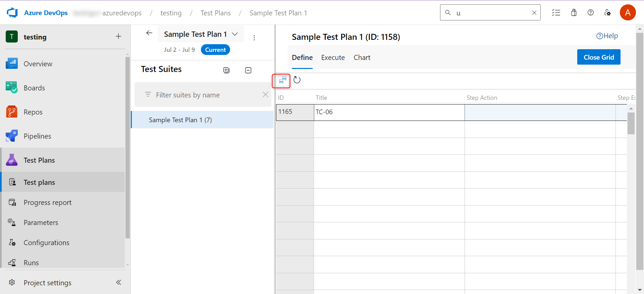This screenshot has width=644, height=294.
Task: Collapse all test suites
Action: (248, 70)
